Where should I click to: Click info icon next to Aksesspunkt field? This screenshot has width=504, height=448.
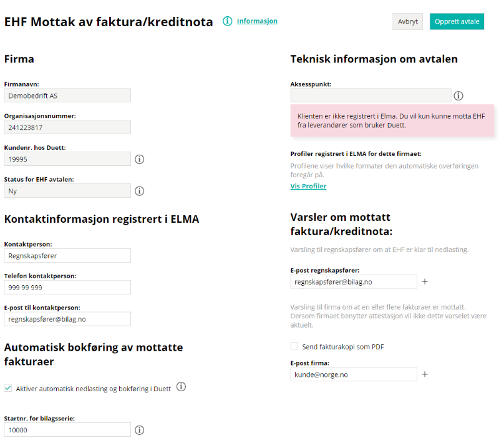(458, 96)
